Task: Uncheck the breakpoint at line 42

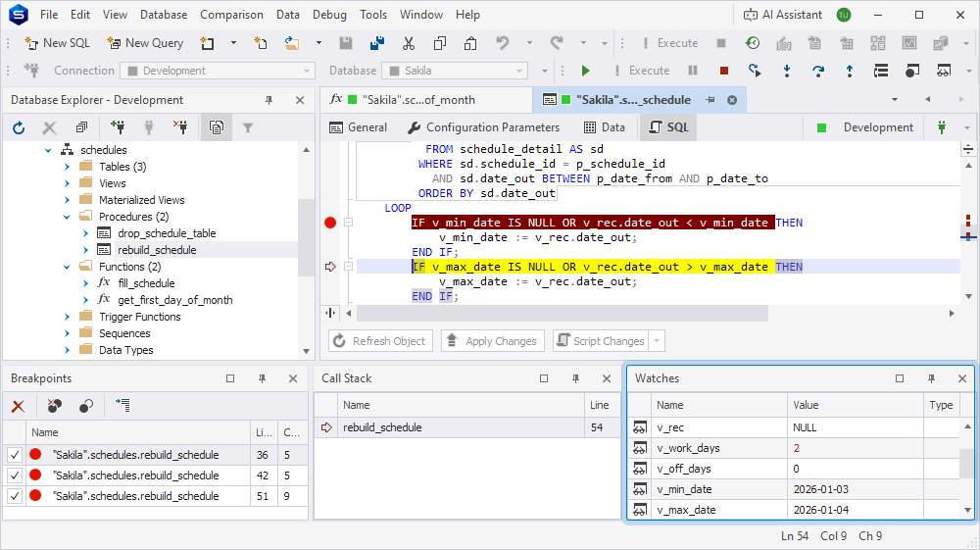Action: (x=15, y=475)
